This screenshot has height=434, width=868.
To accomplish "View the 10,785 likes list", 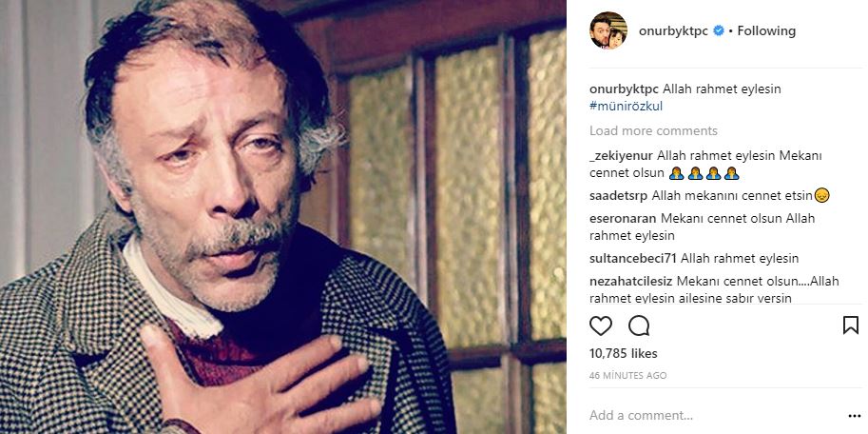I will click(x=624, y=353).
